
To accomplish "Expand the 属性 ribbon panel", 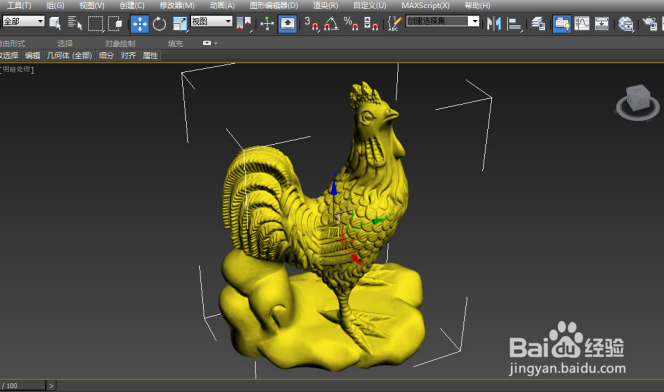I will pyautogui.click(x=150, y=55).
